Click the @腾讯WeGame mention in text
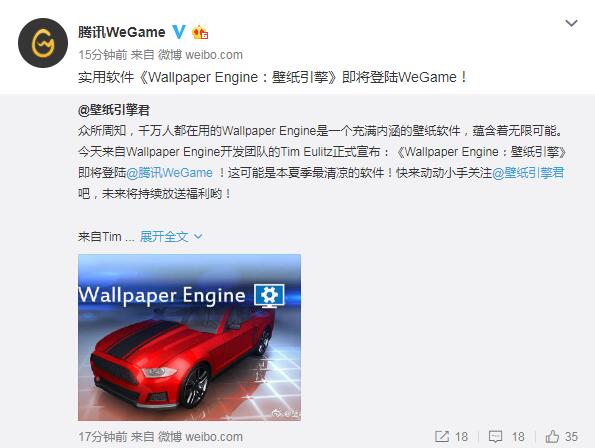 tap(169, 173)
